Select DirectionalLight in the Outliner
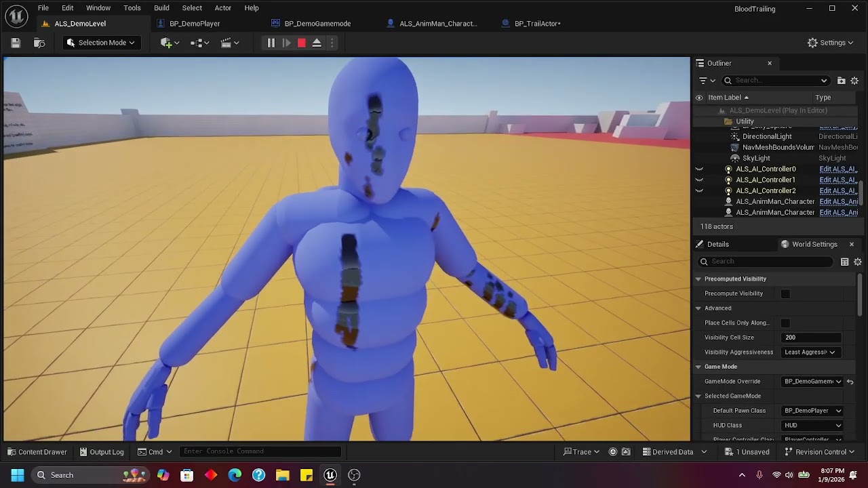This screenshot has height=488, width=868. coord(767,136)
